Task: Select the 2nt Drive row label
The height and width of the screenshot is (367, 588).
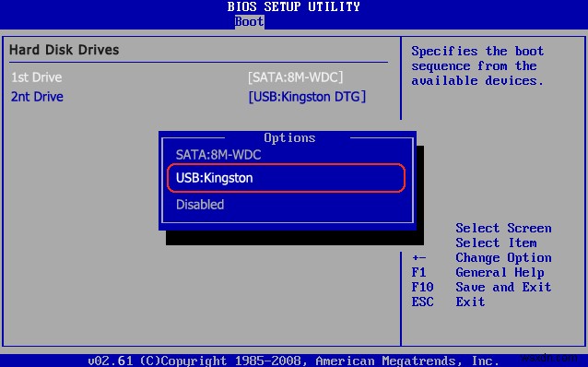Action: [x=37, y=97]
